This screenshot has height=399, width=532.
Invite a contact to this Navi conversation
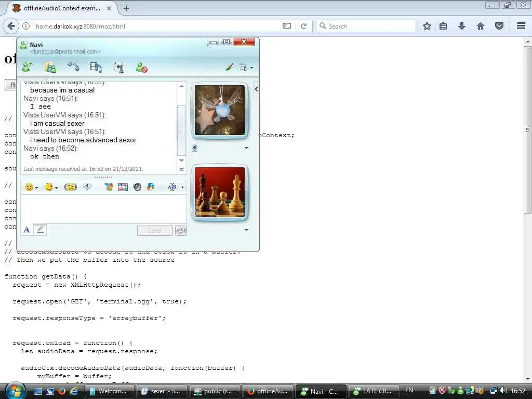pos(28,67)
